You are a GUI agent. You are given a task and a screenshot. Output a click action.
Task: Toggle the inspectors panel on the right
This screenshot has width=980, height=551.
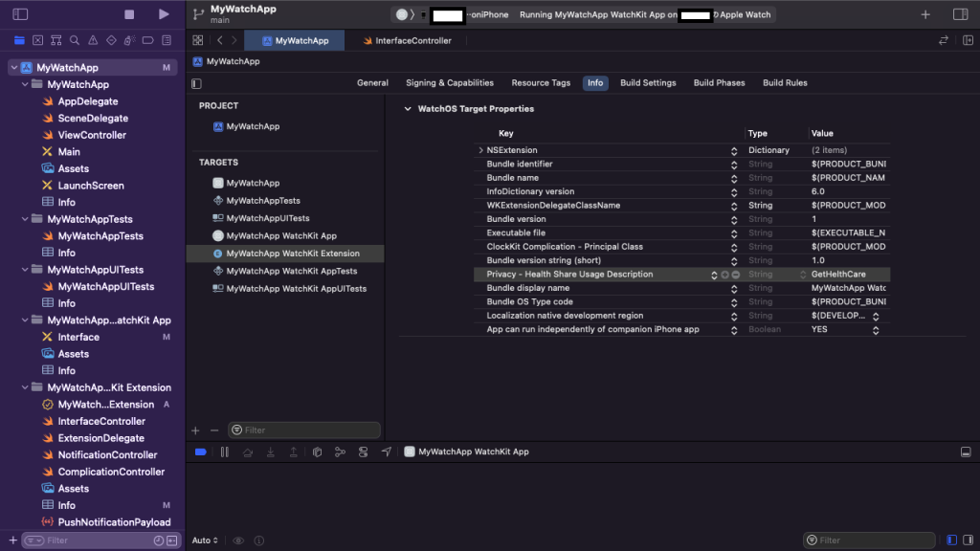[960, 14]
